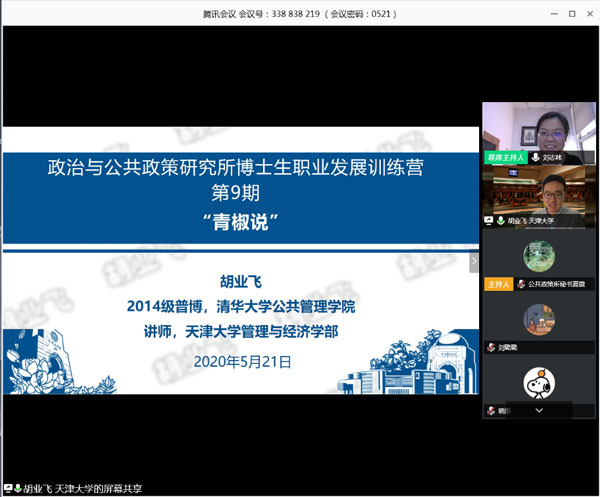Select 刘晓勤's round avatar
This screenshot has width=600, height=497.
point(539,320)
